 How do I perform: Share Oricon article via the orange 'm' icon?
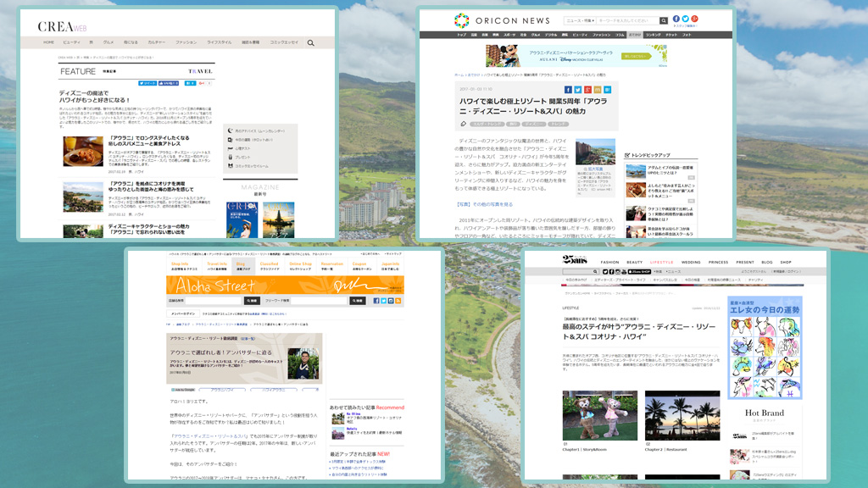[598, 90]
